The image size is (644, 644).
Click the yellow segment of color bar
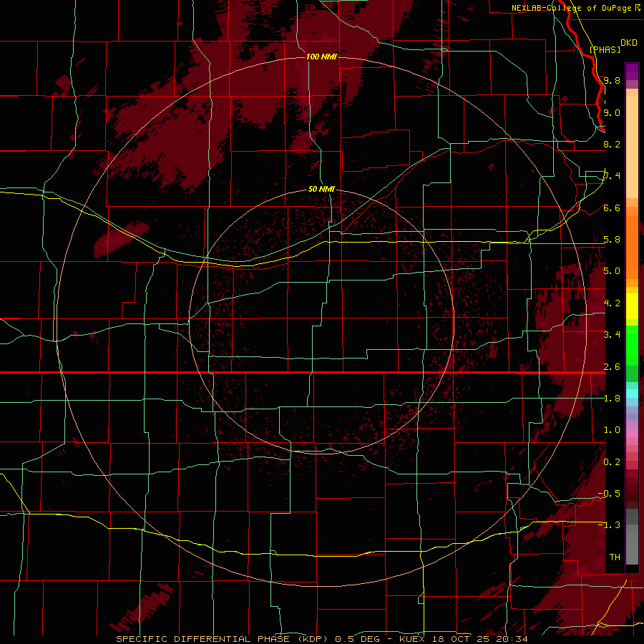(632, 306)
